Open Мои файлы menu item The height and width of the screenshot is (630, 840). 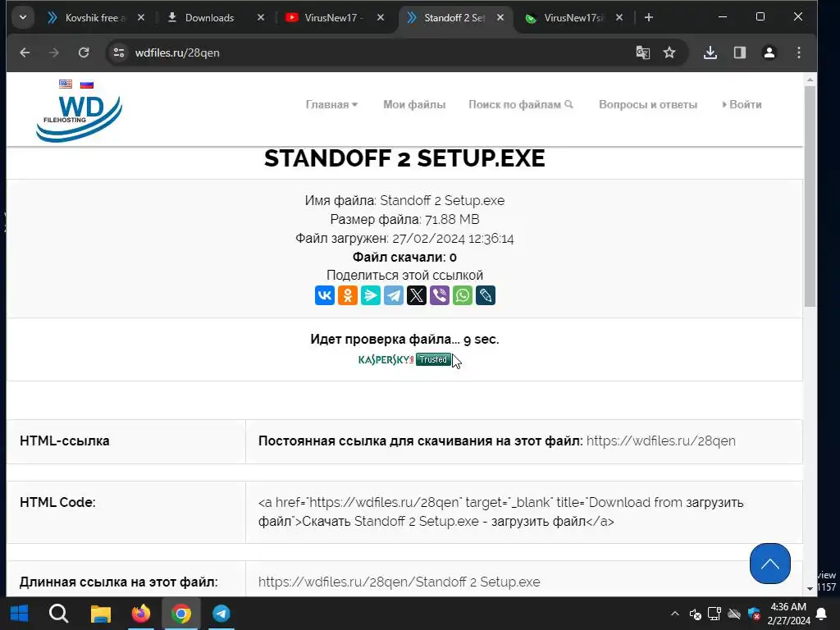pyautogui.click(x=414, y=104)
